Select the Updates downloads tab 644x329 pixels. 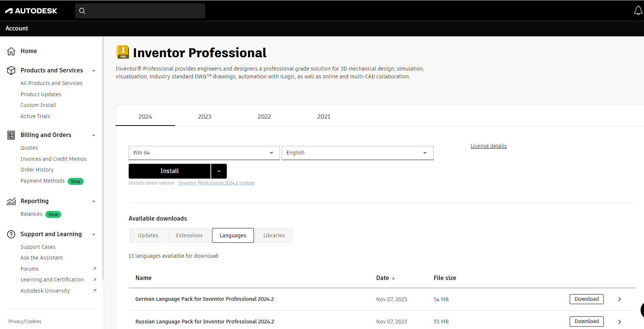coord(148,235)
